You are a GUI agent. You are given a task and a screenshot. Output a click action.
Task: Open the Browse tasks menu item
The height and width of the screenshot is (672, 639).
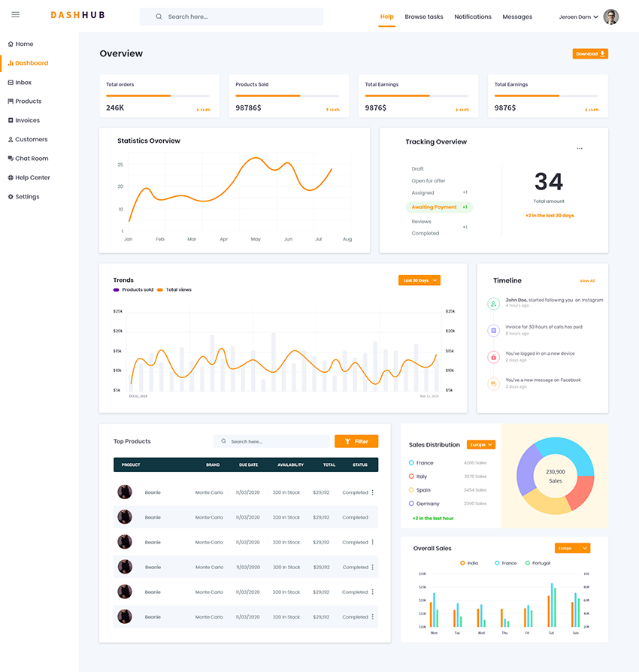coord(423,16)
